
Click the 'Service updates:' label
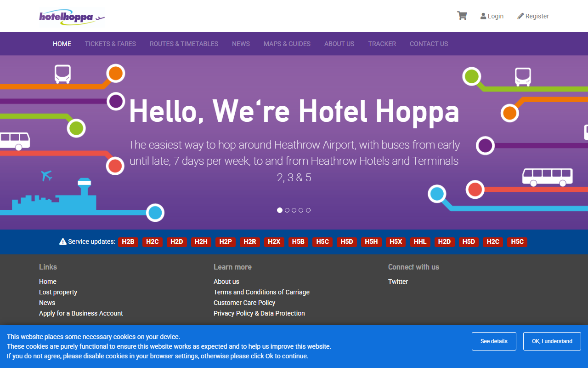[x=91, y=241]
